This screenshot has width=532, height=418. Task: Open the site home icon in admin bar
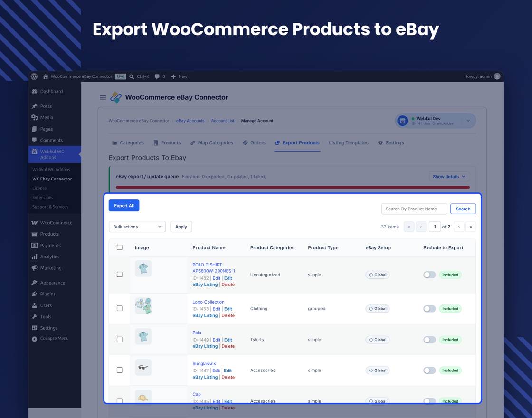(46, 76)
